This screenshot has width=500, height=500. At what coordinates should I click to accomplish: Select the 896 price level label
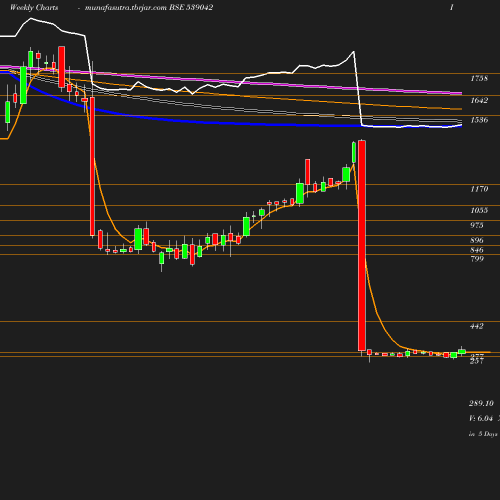tap(477, 240)
